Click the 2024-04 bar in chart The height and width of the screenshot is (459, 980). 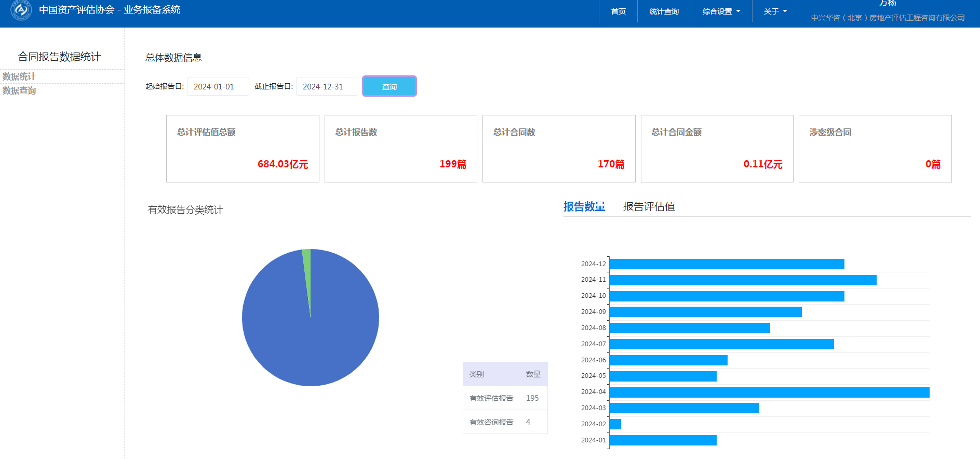pyautogui.click(x=769, y=392)
